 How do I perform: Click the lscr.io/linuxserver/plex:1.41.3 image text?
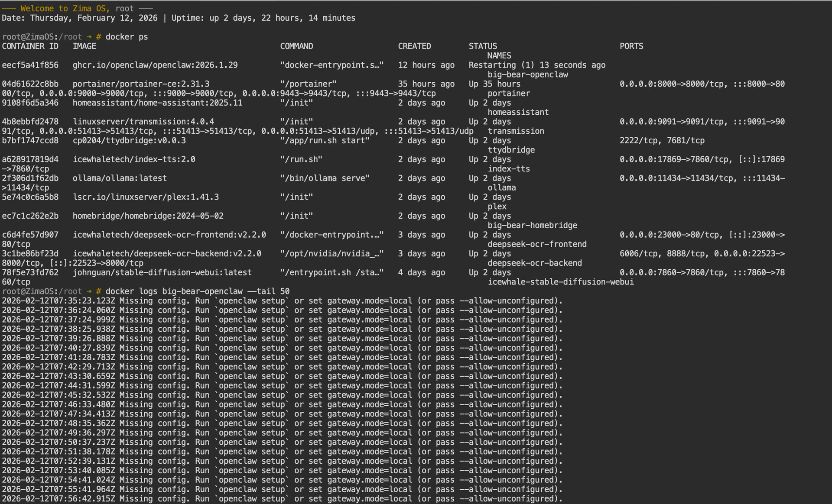(x=146, y=197)
